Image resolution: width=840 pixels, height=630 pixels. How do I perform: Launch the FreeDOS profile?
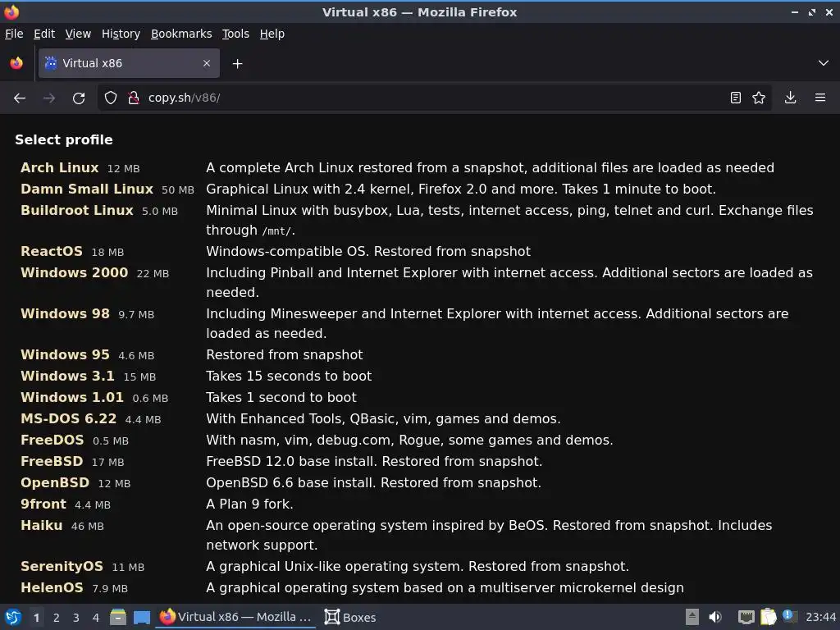[x=52, y=441]
